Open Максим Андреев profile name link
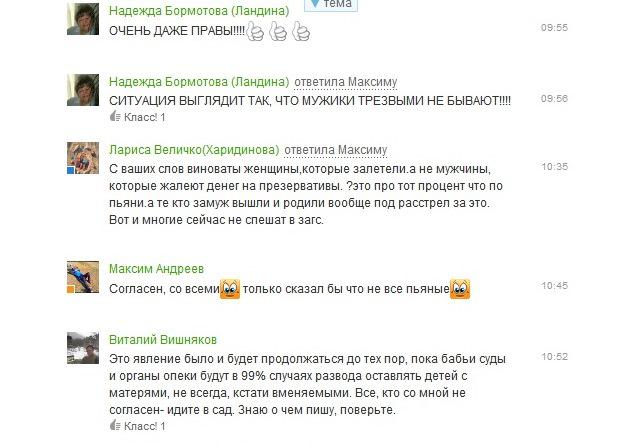This screenshot has width=625, height=445. click(x=156, y=269)
